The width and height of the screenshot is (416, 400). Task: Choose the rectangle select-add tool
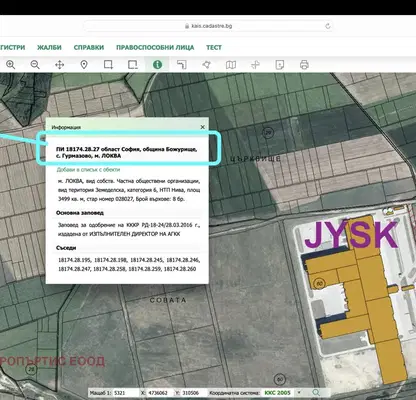[x=108, y=65]
